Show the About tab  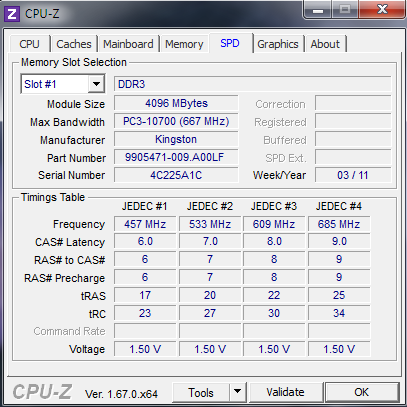[x=325, y=44]
